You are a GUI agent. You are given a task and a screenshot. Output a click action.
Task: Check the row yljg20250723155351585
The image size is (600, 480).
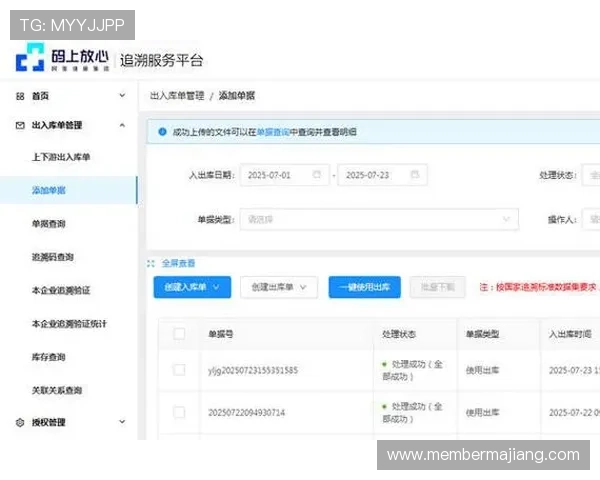point(179,370)
